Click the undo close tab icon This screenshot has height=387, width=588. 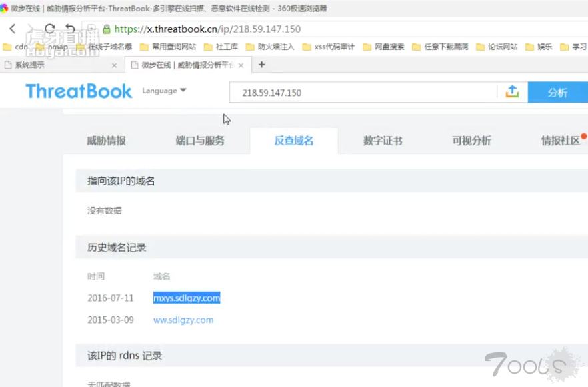tap(70, 29)
